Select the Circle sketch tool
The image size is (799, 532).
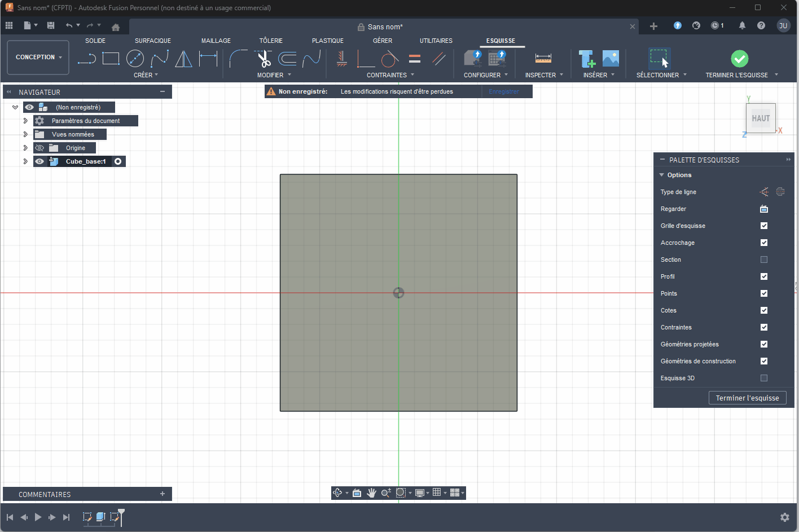[135, 58]
